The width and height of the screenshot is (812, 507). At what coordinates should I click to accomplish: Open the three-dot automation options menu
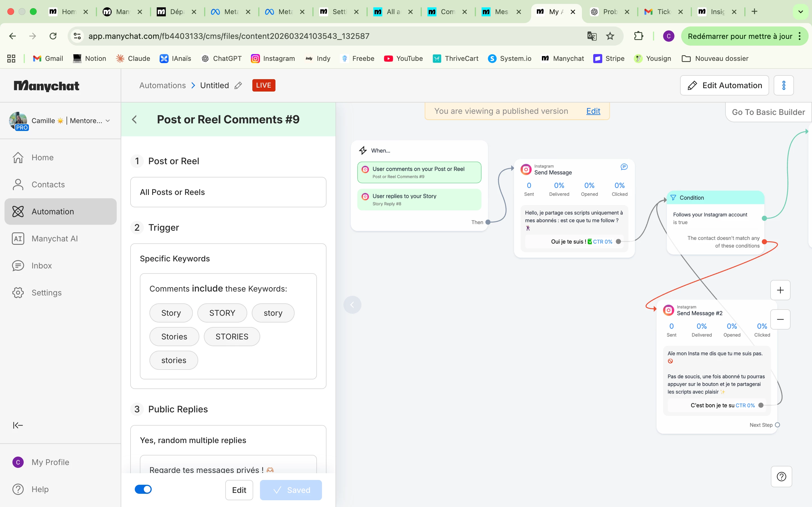point(784,86)
